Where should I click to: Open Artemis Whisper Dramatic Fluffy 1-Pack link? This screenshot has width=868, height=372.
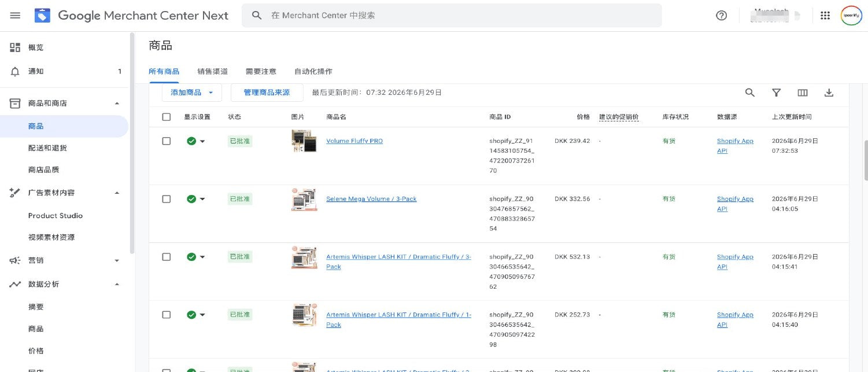(x=398, y=319)
